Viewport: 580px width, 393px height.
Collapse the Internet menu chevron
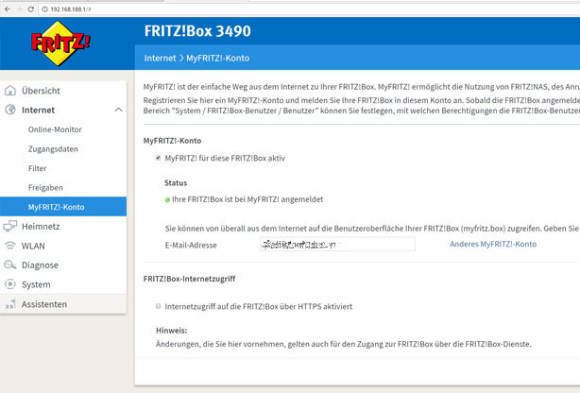click(118, 110)
